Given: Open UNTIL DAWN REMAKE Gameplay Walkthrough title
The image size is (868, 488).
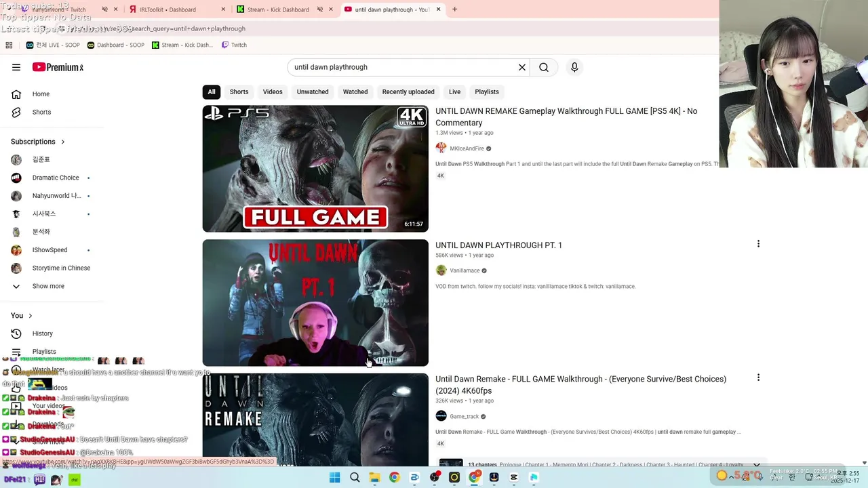Looking at the screenshot, I should tap(566, 117).
